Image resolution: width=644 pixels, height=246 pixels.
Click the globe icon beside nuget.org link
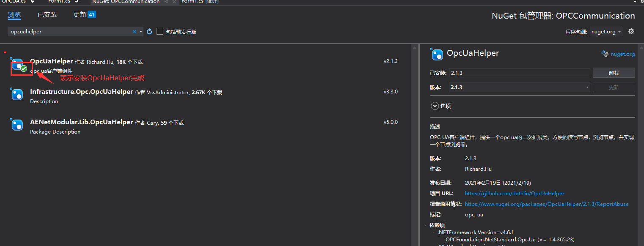click(605, 54)
